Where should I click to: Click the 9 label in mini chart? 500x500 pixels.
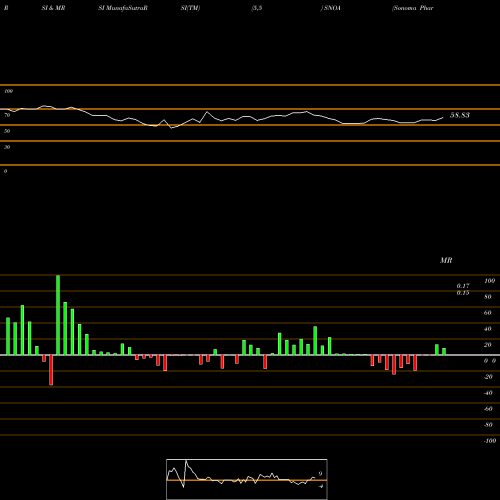[x=320, y=474]
